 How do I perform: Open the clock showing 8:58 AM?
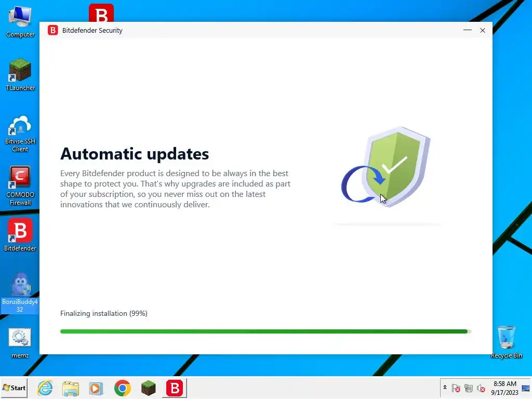(x=504, y=388)
